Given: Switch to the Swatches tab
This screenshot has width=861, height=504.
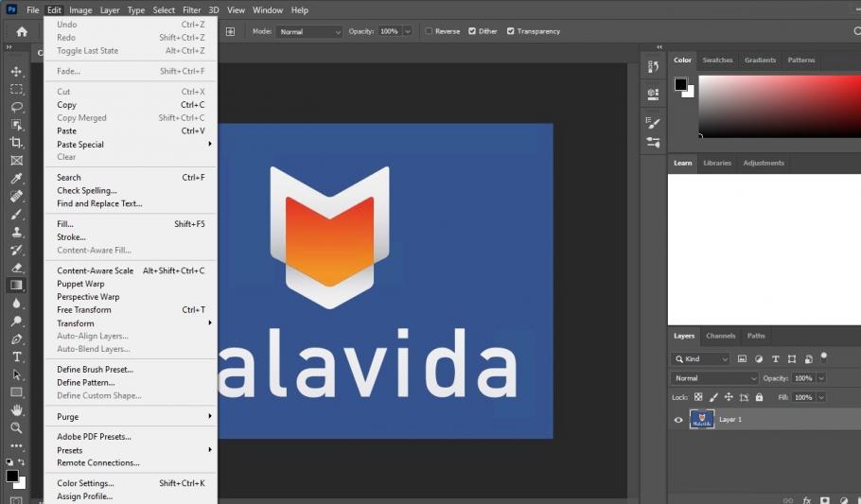Looking at the screenshot, I should (x=717, y=60).
